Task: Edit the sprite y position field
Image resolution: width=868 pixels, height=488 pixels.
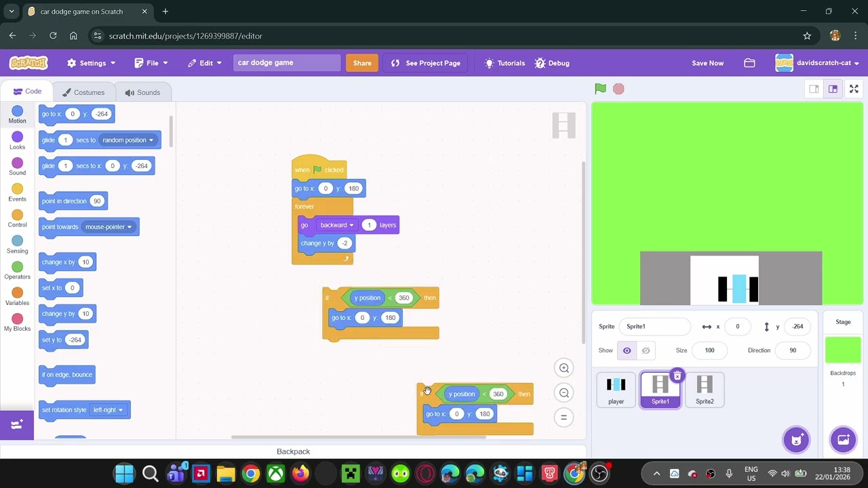Action: 797,327
